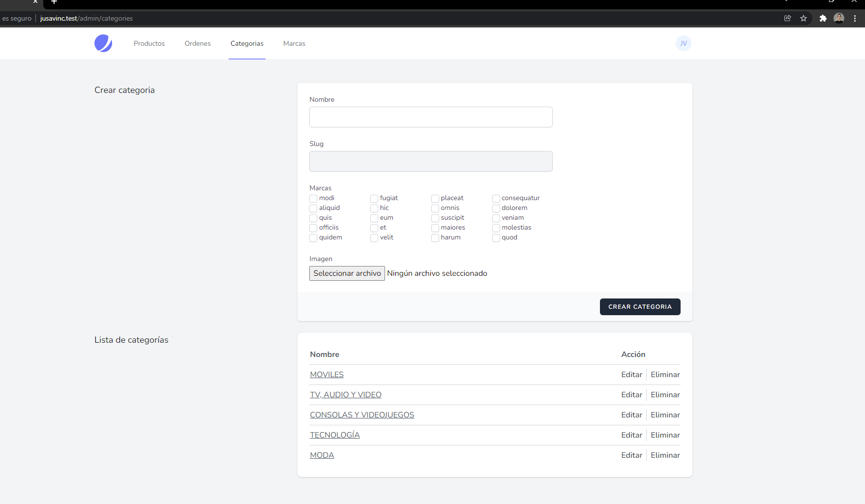Open the MOVILES category link
Image resolution: width=865 pixels, height=504 pixels.
(327, 374)
